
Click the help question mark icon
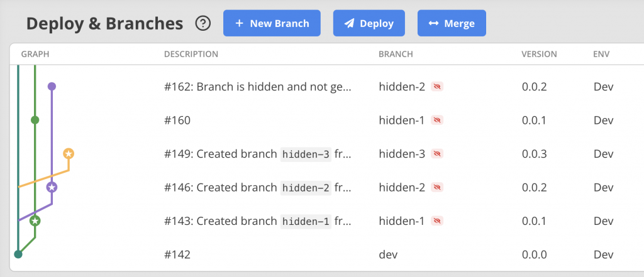203,24
